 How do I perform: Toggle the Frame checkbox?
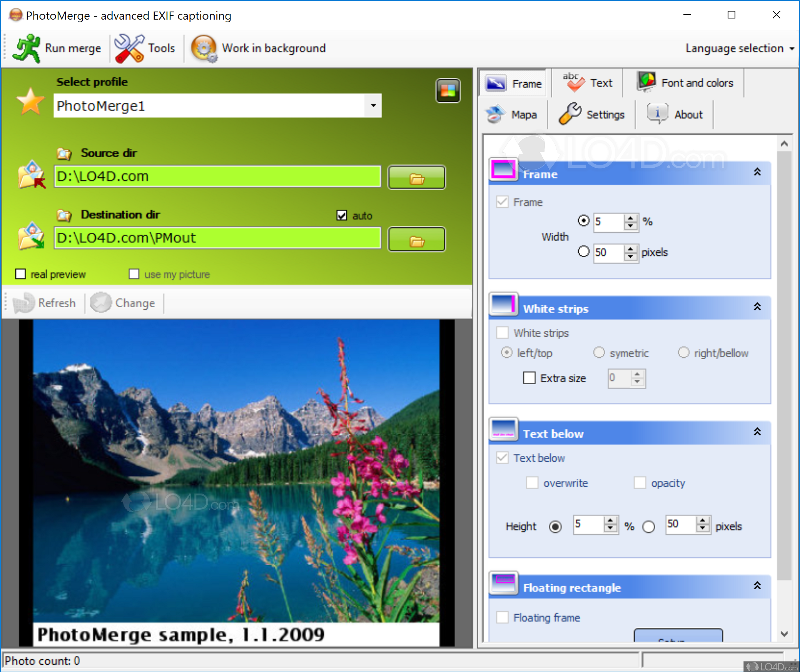(502, 202)
